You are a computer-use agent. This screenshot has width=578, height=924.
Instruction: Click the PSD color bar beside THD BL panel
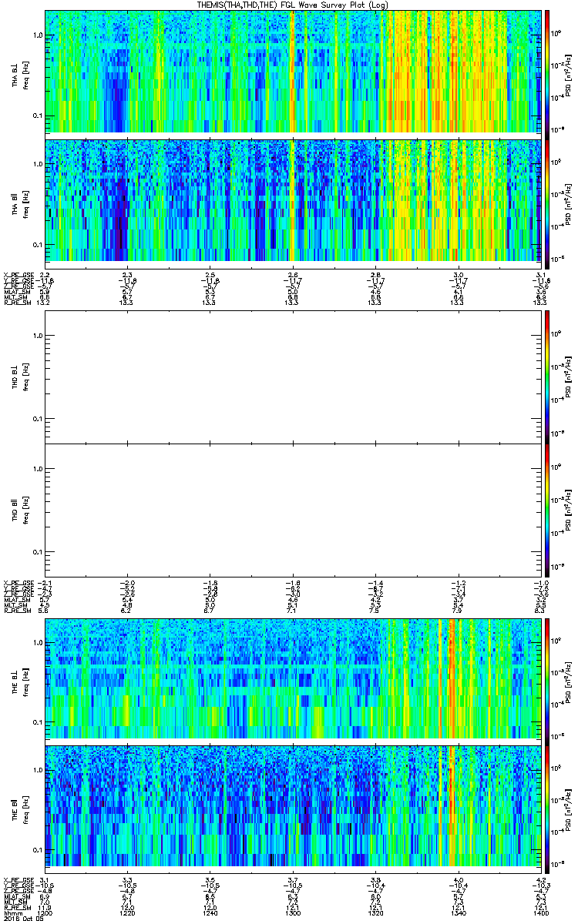pyautogui.click(x=548, y=377)
